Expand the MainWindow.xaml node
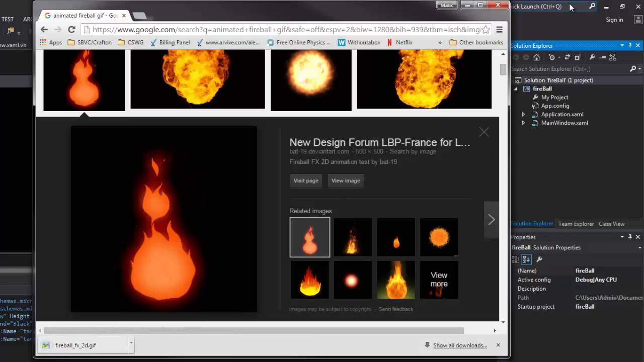This screenshot has height=362, width=644. 523,123
